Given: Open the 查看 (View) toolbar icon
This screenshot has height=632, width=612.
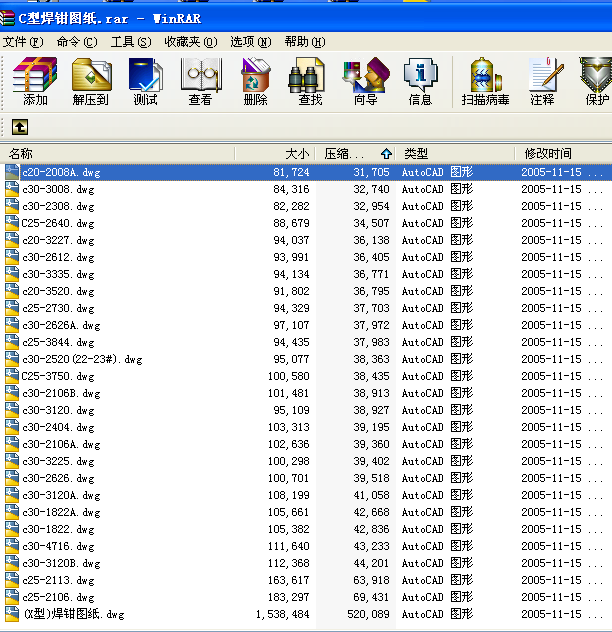Looking at the screenshot, I should [201, 75].
